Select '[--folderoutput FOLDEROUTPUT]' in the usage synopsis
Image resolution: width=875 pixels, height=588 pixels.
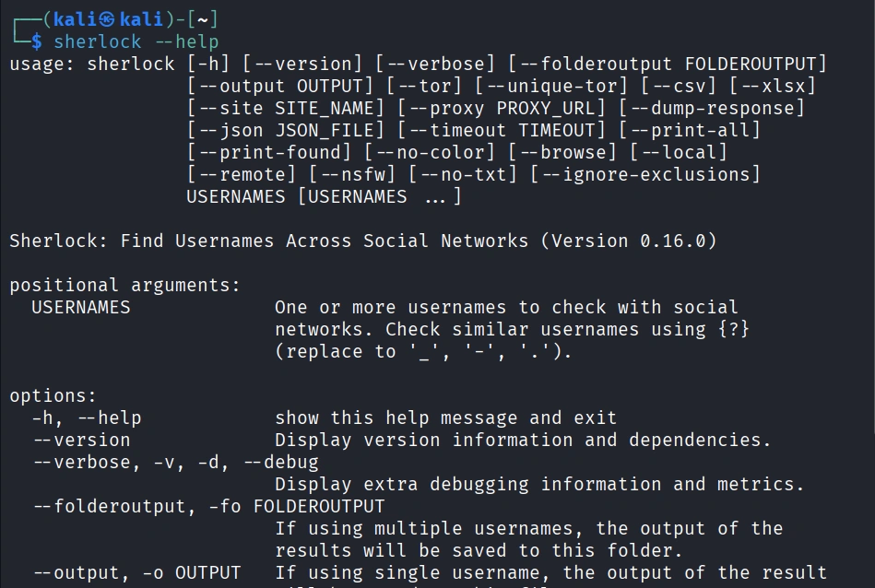pyautogui.click(x=668, y=65)
